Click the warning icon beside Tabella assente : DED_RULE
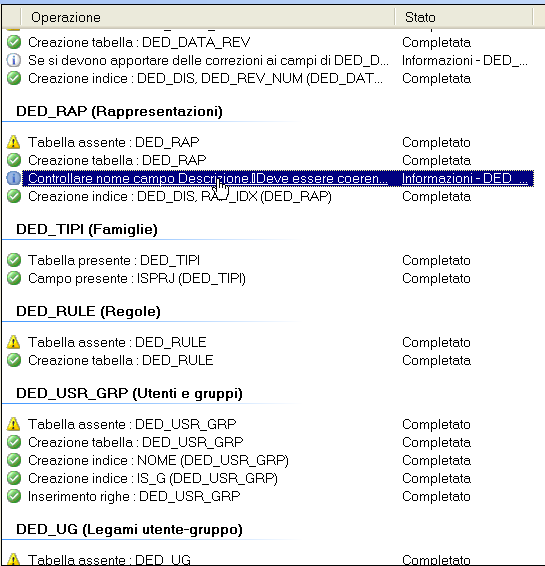 pyautogui.click(x=14, y=342)
